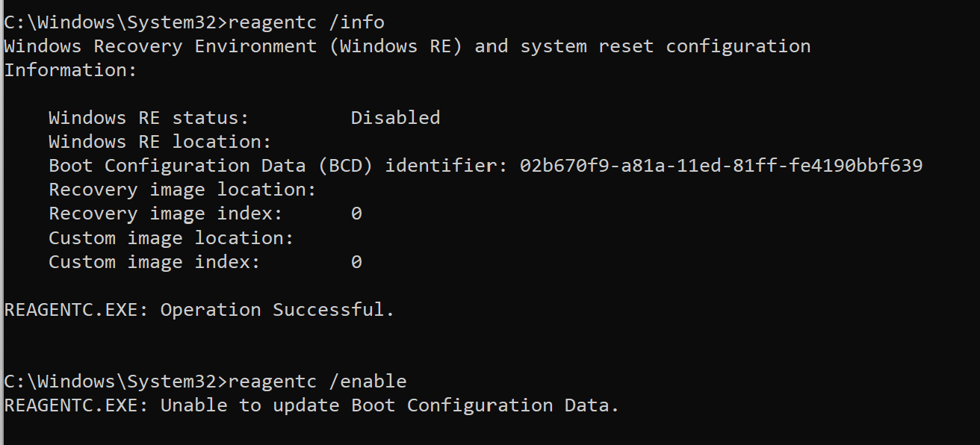
Task: Click the 'system reset configuration' text
Action: [665, 46]
